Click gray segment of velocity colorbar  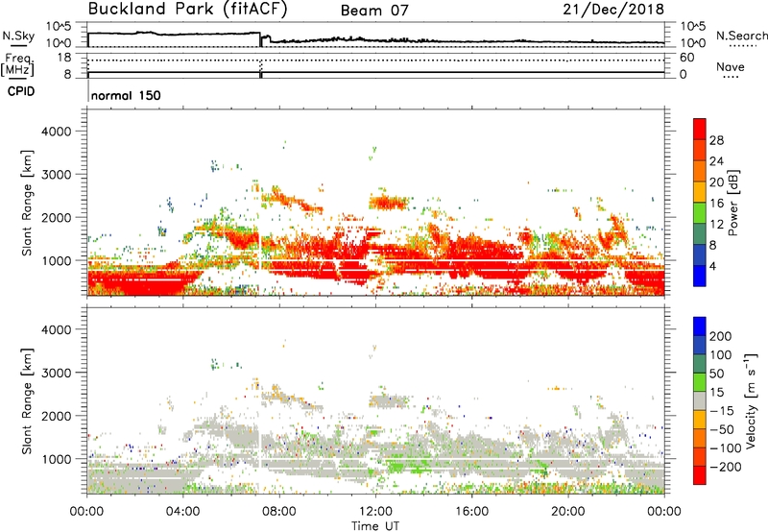coord(700,401)
